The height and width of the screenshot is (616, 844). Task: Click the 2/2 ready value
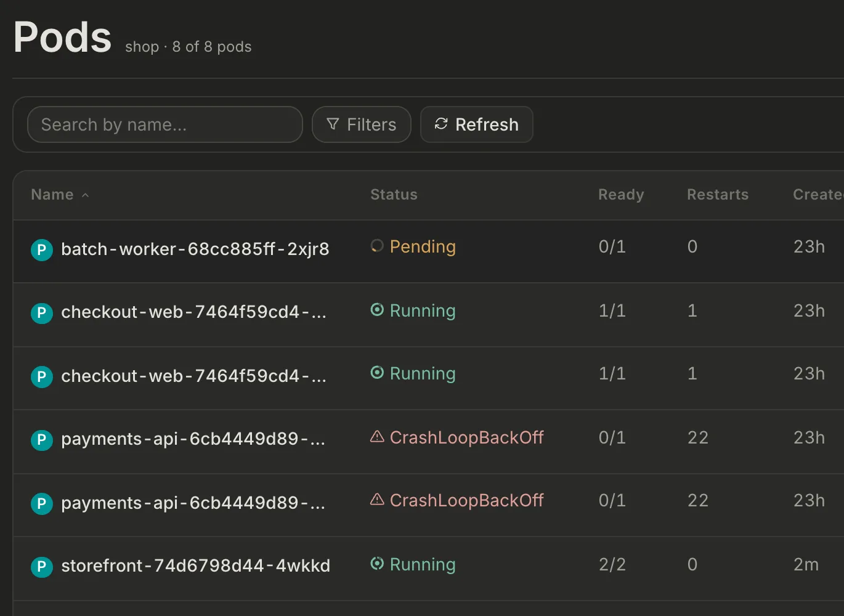(612, 564)
